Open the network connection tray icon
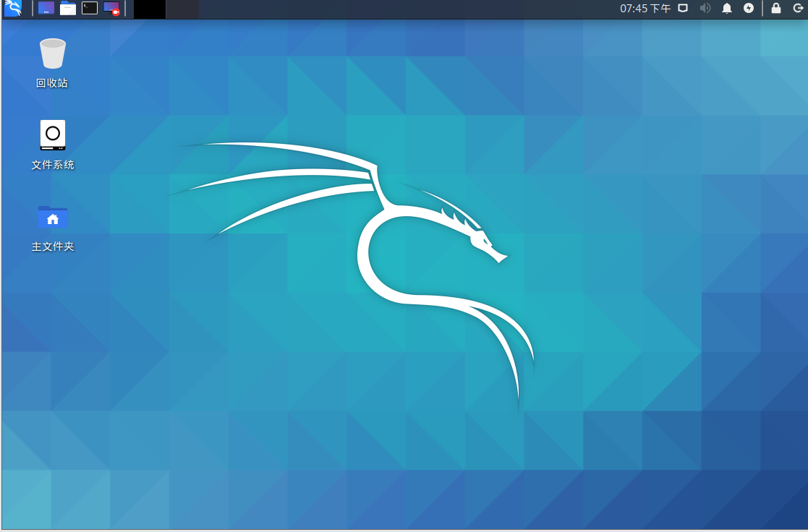808x532 pixels. tap(683, 8)
